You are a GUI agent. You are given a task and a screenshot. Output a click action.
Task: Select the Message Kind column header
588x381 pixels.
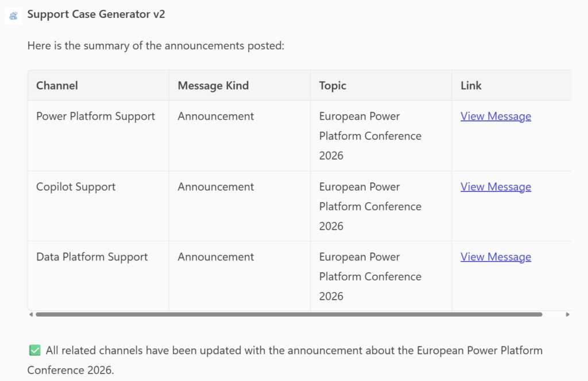click(213, 85)
